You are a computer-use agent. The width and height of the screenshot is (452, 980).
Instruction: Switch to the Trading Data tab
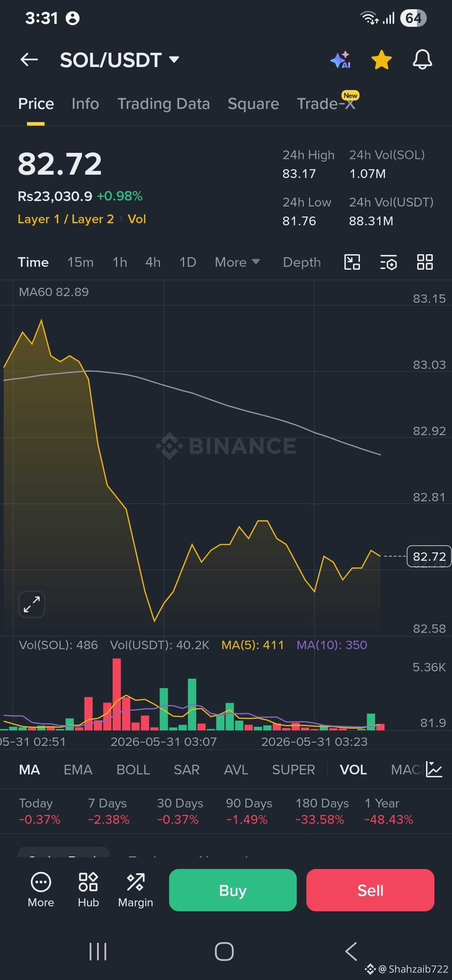click(164, 103)
